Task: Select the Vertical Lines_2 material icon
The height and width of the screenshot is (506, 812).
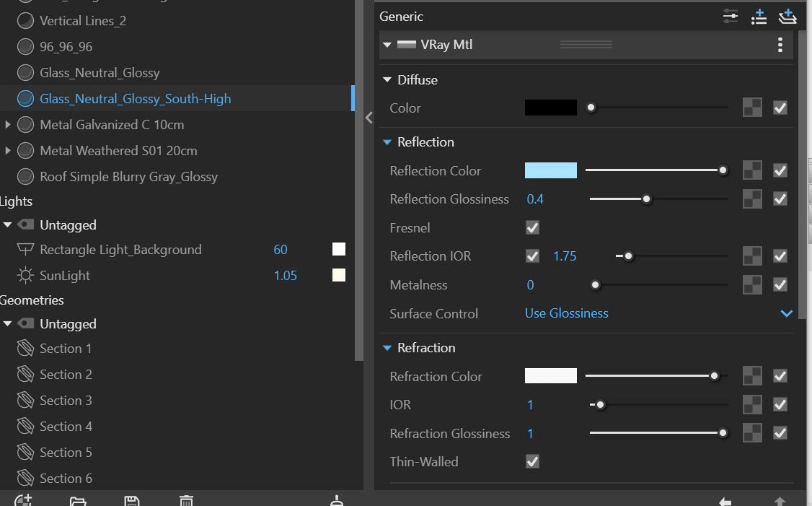Action: 25,21
